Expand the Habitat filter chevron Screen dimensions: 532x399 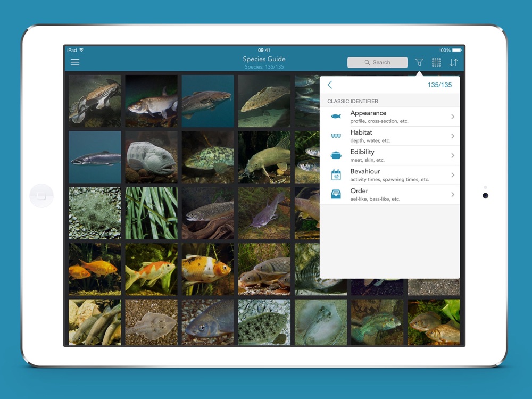click(x=452, y=136)
